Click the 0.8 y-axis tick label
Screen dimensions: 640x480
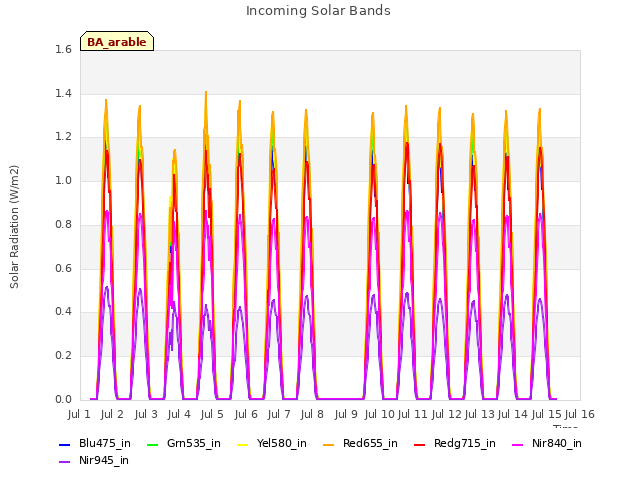[64, 224]
